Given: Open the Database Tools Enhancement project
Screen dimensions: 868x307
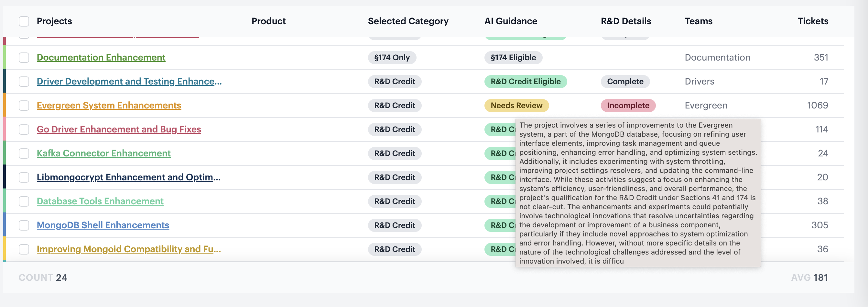Looking at the screenshot, I should 100,201.
